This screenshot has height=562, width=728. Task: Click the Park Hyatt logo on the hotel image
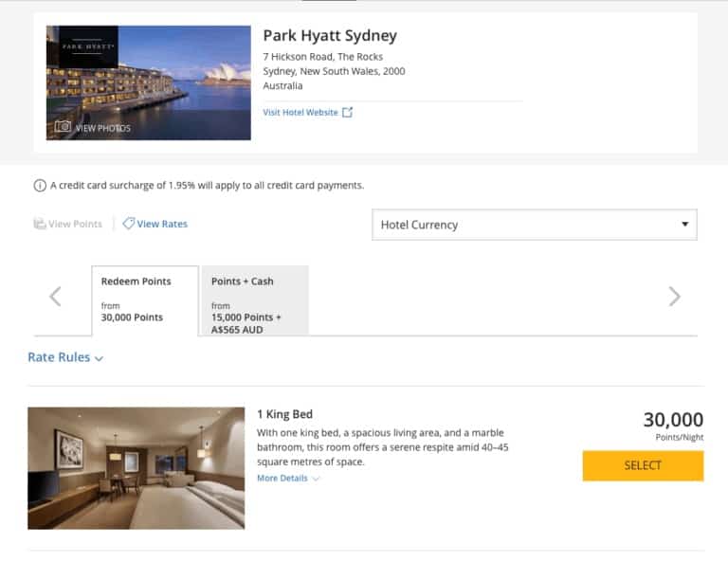[88, 46]
